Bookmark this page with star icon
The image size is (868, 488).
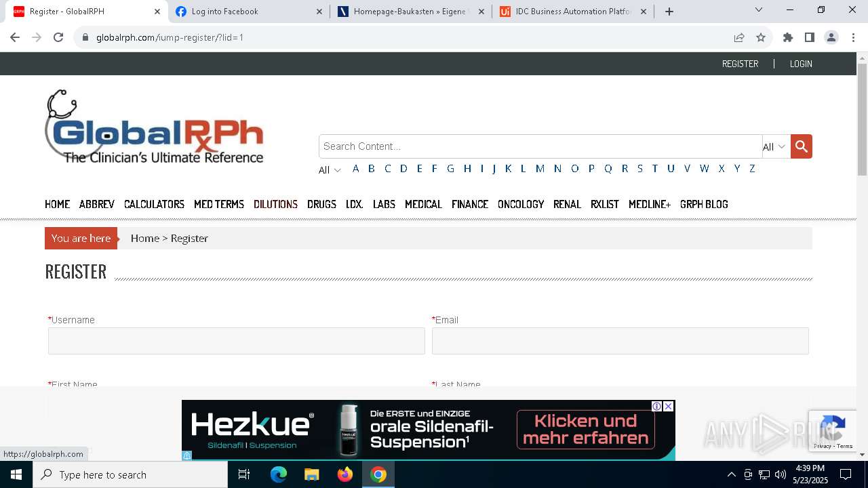coord(761,37)
